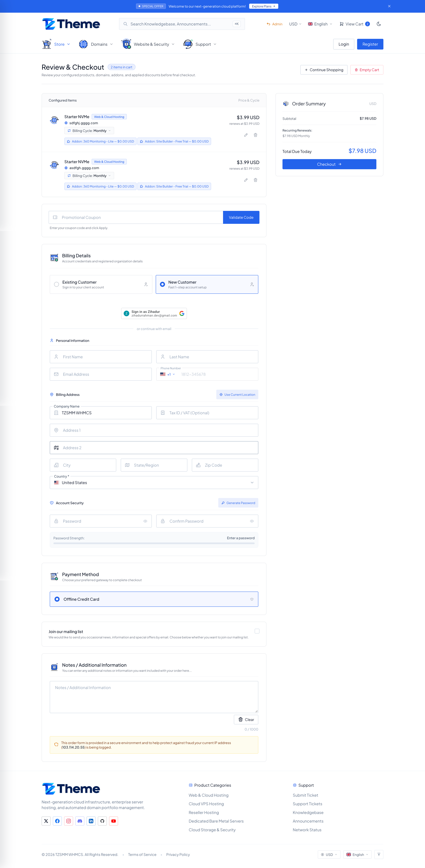The height and width of the screenshot is (868, 425).
Task: Edit the sdfghj.gggg.com cart item
Action: (246, 135)
